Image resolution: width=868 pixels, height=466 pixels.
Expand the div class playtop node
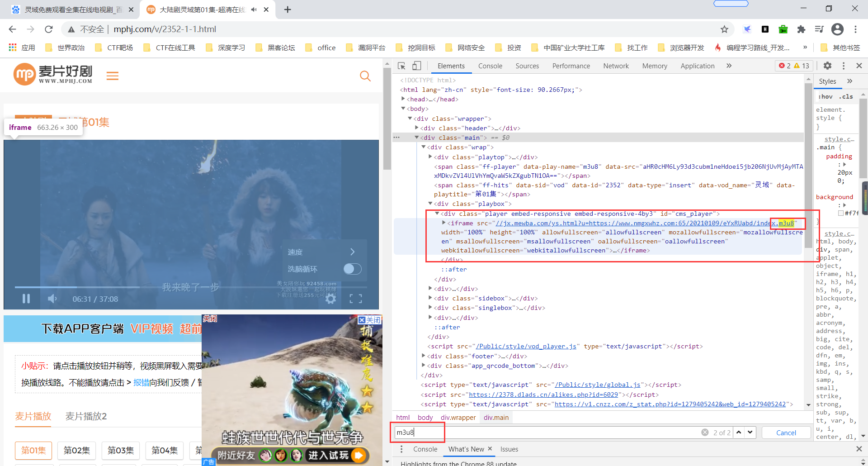point(430,157)
